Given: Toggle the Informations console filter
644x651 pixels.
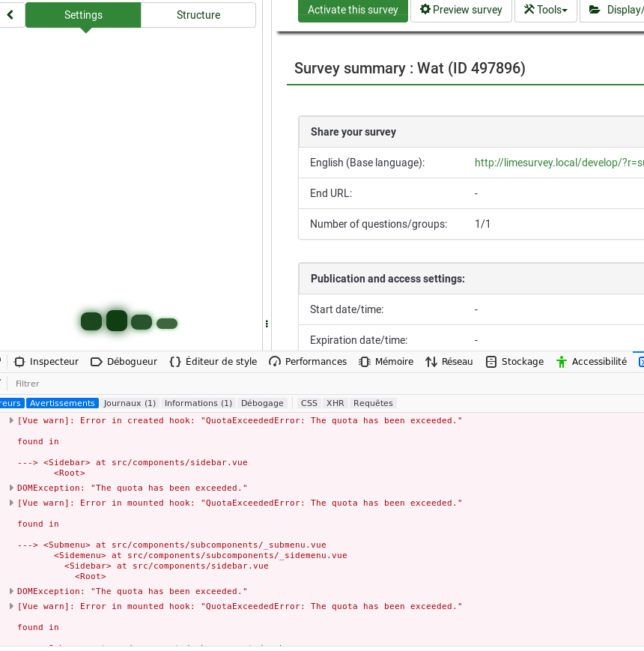Looking at the screenshot, I should [x=198, y=403].
